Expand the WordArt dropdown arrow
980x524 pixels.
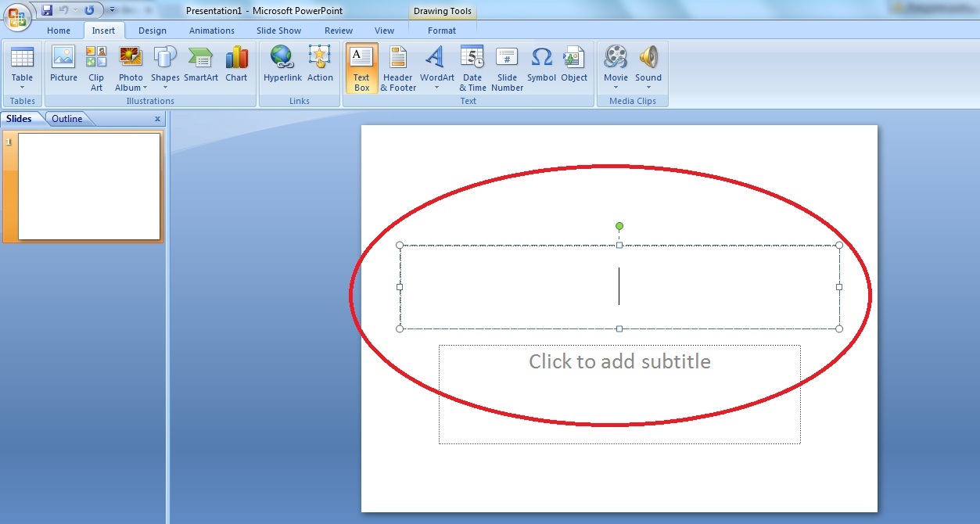436,88
